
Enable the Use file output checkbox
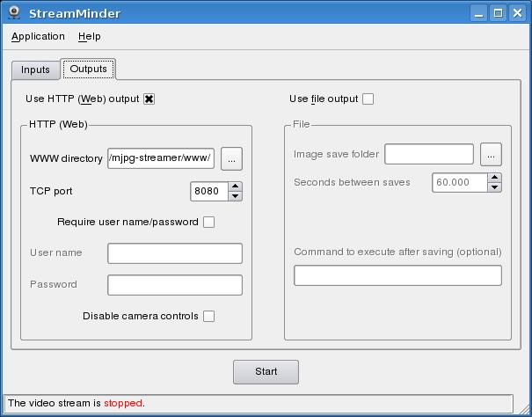coord(368,99)
